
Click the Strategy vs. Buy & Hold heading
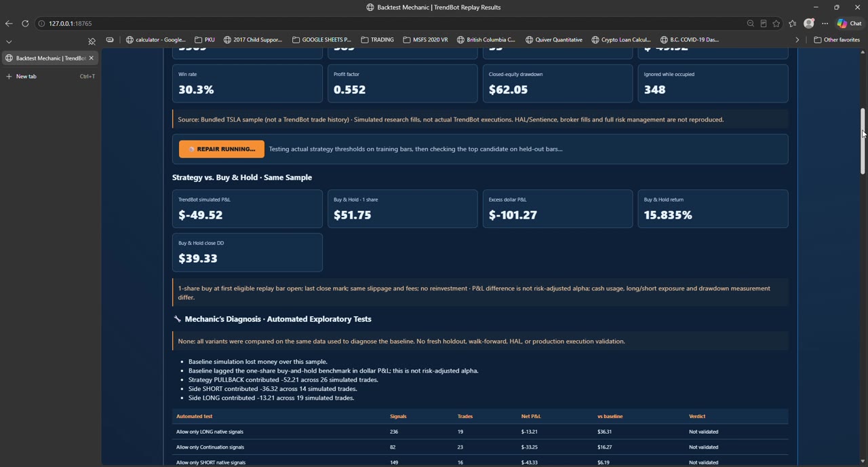tap(242, 177)
